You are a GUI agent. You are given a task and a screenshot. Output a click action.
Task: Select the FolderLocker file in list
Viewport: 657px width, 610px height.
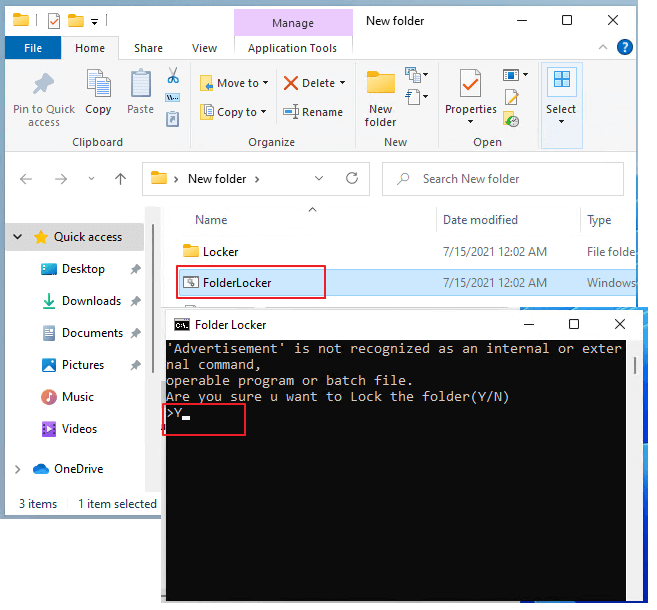237,283
